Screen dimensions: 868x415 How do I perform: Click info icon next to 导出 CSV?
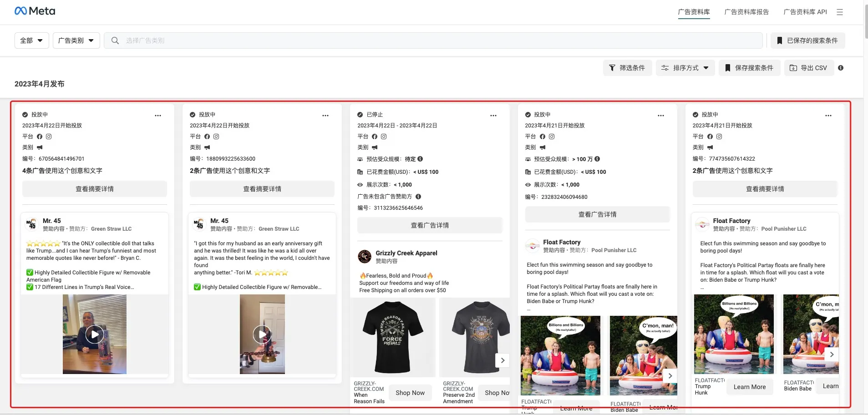point(841,68)
